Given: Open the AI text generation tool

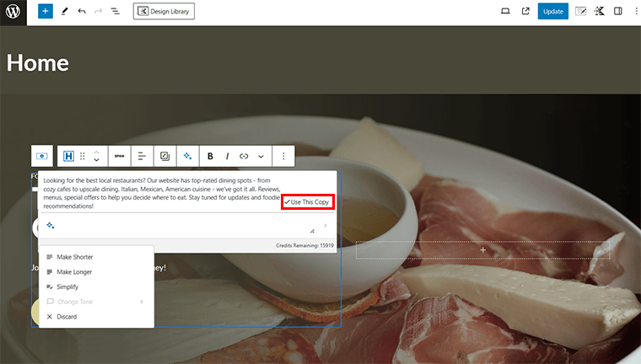Looking at the screenshot, I should (x=187, y=156).
